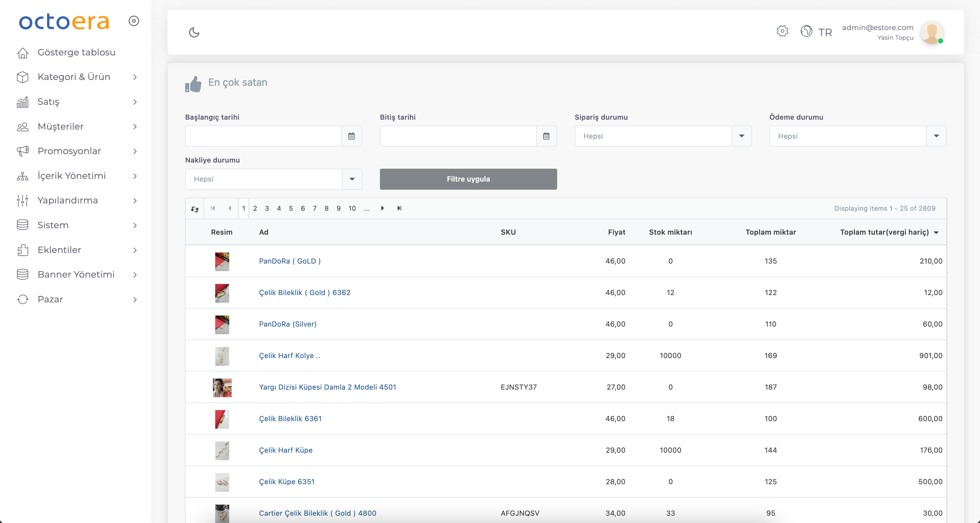Screen dimensions: 980x523
Task: Jump to last page arrow
Action: coord(399,208)
